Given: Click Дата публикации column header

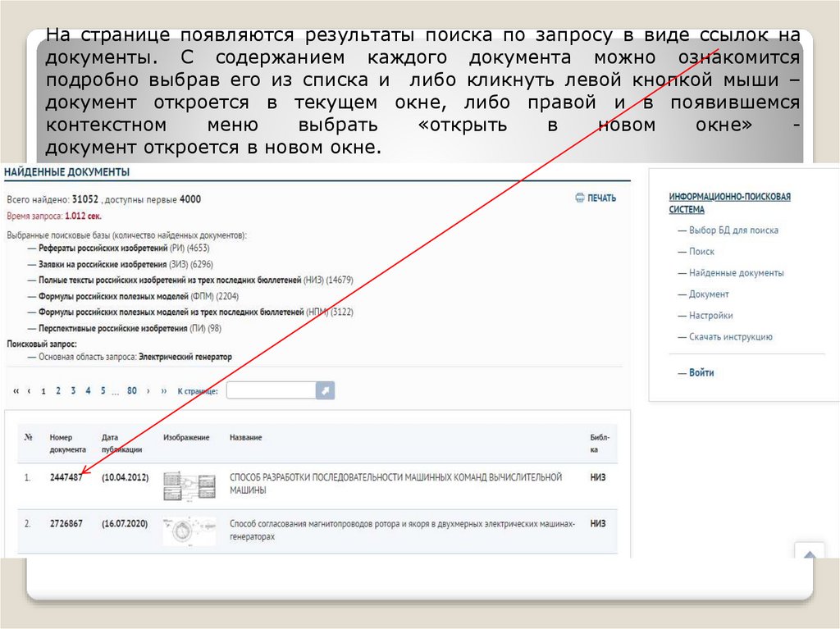Looking at the screenshot, I should click(121, 444).
